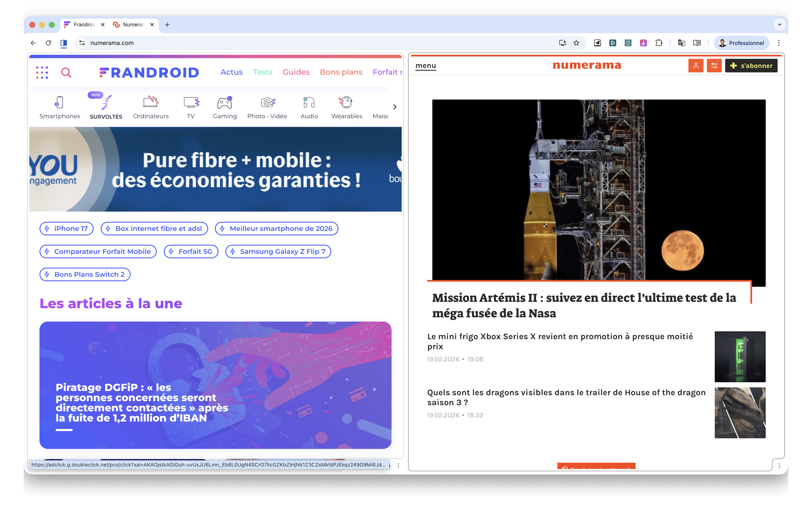Image resolution: width=812 pixels, height=506 pixels.
Task: Bookmark this page with the star icon
Action: (576, 43)
